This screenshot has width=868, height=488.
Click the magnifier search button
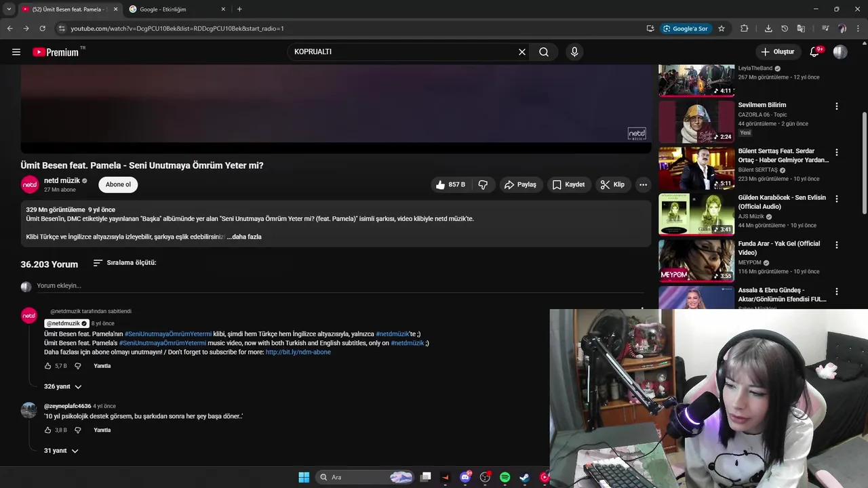pyautogui.click(x=544, y=52)
